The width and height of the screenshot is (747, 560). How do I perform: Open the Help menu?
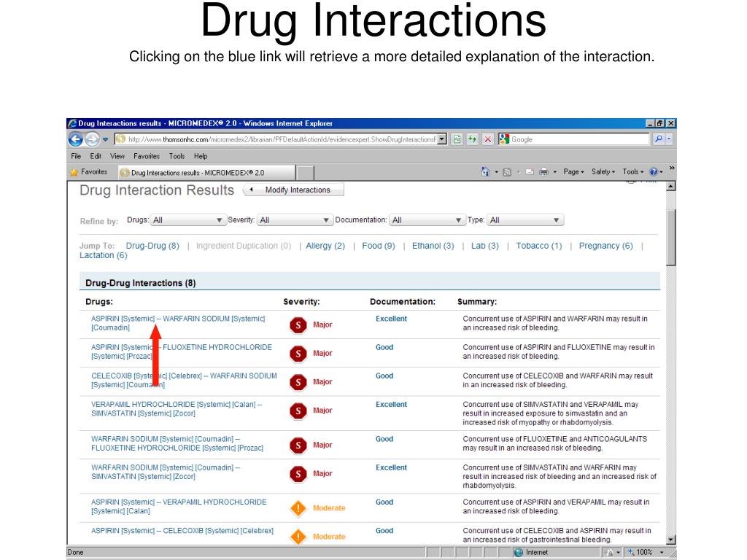point(201,156)
